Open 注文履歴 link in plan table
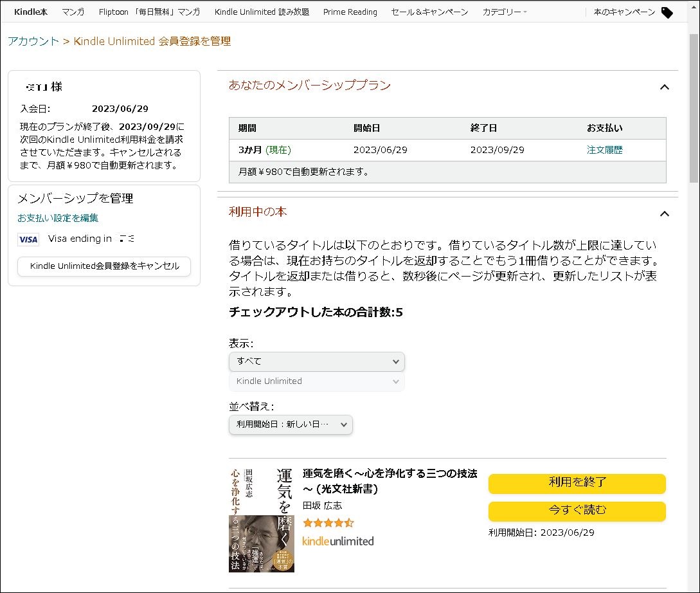 coord(604,150)
